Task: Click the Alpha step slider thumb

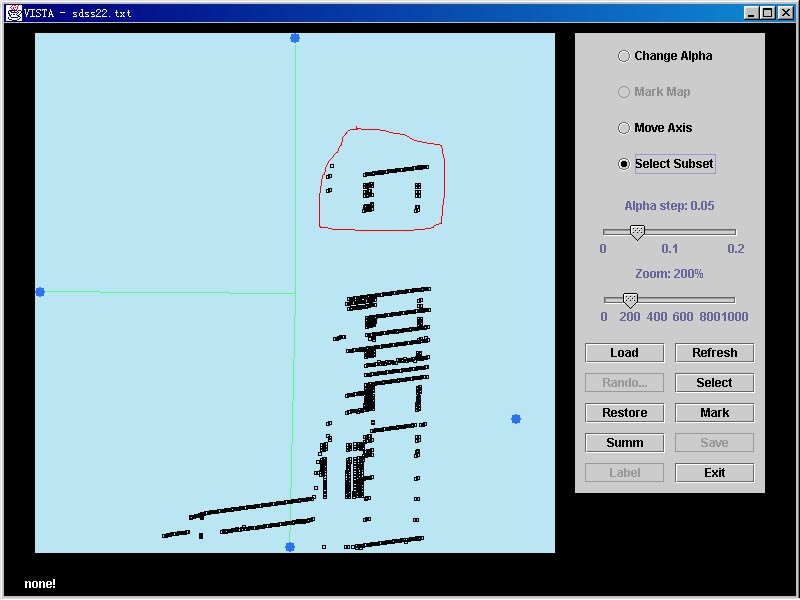Action: pos(637,232)
